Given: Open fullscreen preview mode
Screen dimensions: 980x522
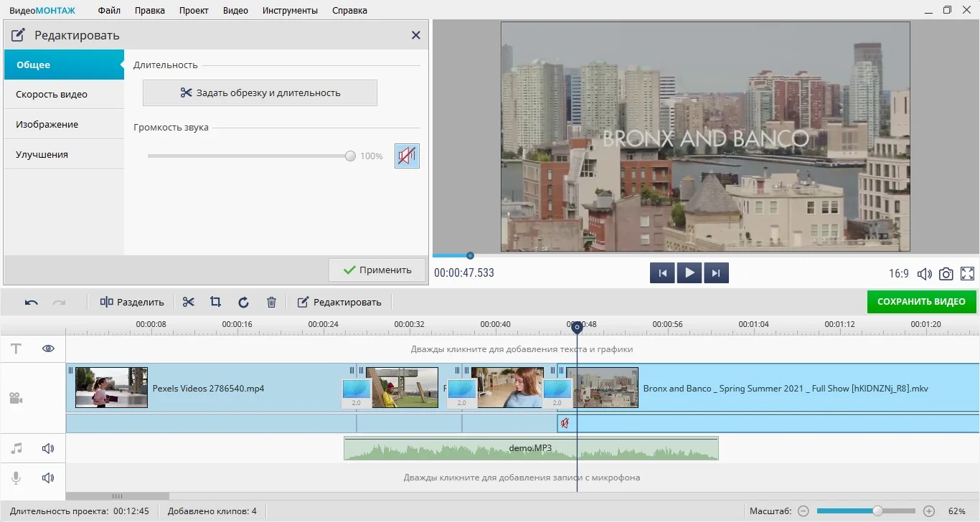Looking at the screenshot, I should pos(968,274).
